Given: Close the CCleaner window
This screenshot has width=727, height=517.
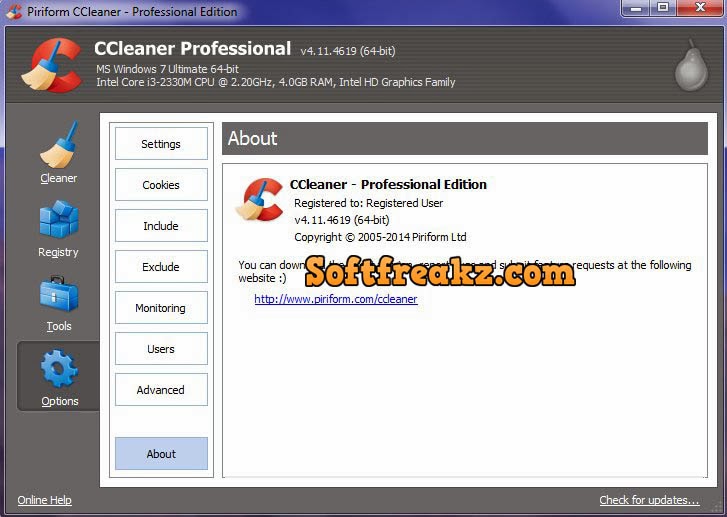Looking at the screenshot, I should tap(701, 8).
